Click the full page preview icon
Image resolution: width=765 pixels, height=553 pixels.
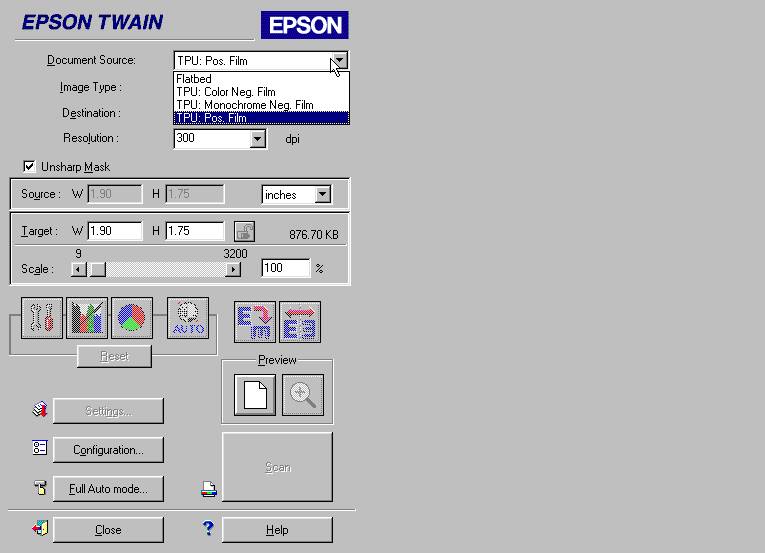[254, 394]
